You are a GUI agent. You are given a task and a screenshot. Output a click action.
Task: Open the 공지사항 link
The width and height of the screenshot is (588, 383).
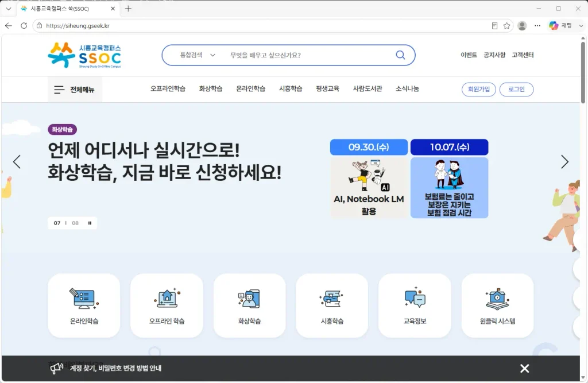(x=494, y=55)
